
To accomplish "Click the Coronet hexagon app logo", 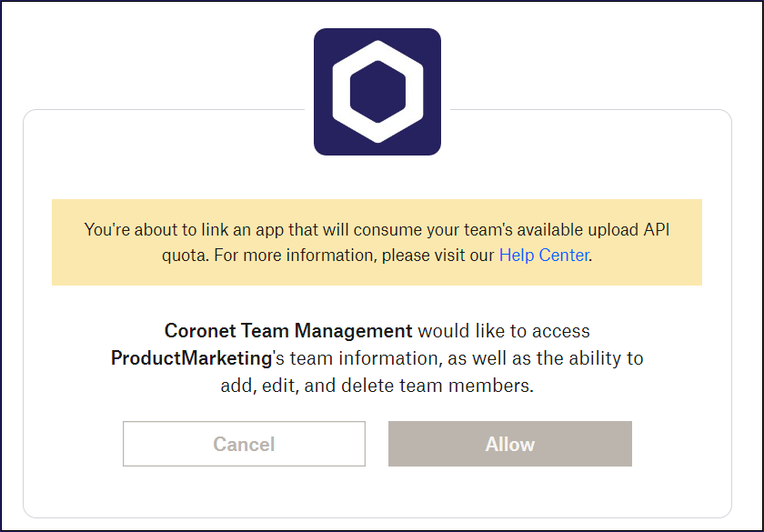I will click(x=377, y=92).
